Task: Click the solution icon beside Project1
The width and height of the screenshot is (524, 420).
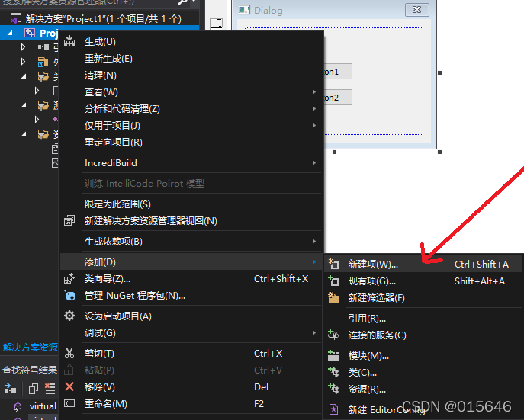Action: coord(16,18)
